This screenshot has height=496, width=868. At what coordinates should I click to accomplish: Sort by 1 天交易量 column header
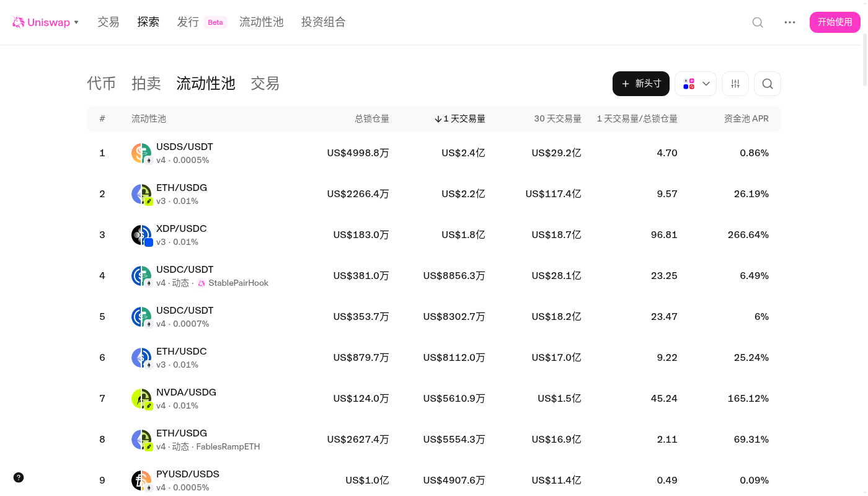[460, 119]
